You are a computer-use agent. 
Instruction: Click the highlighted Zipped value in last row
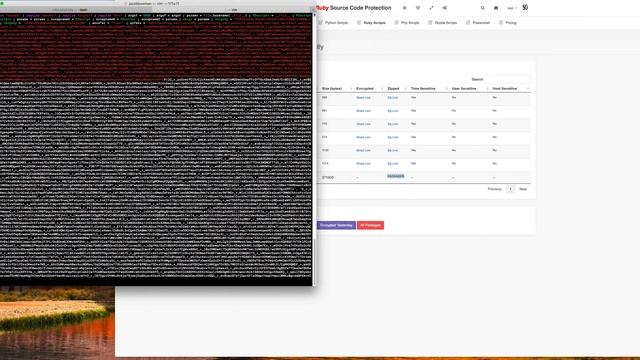[396, 176]
